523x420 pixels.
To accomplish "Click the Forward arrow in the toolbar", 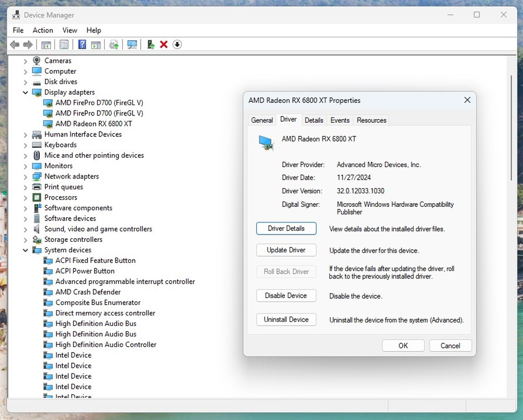I will click(x=28, y=44).
